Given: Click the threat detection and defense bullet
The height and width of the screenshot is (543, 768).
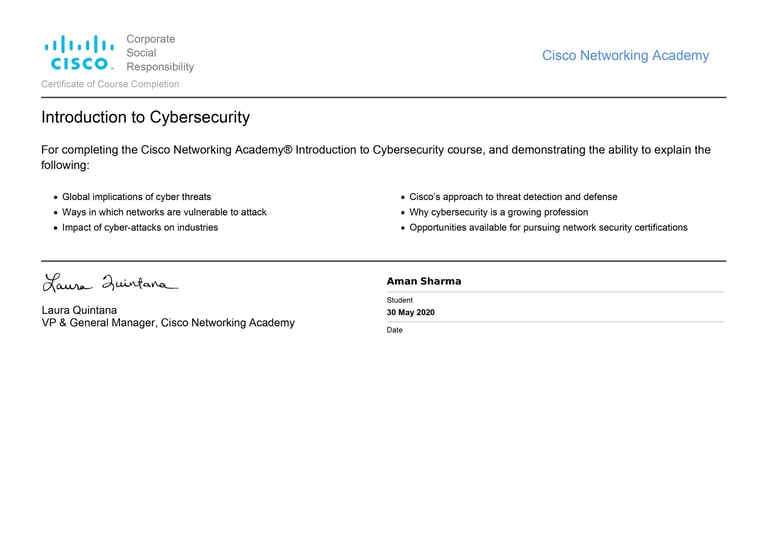Looking at the screenshot, I should point(513,197).
